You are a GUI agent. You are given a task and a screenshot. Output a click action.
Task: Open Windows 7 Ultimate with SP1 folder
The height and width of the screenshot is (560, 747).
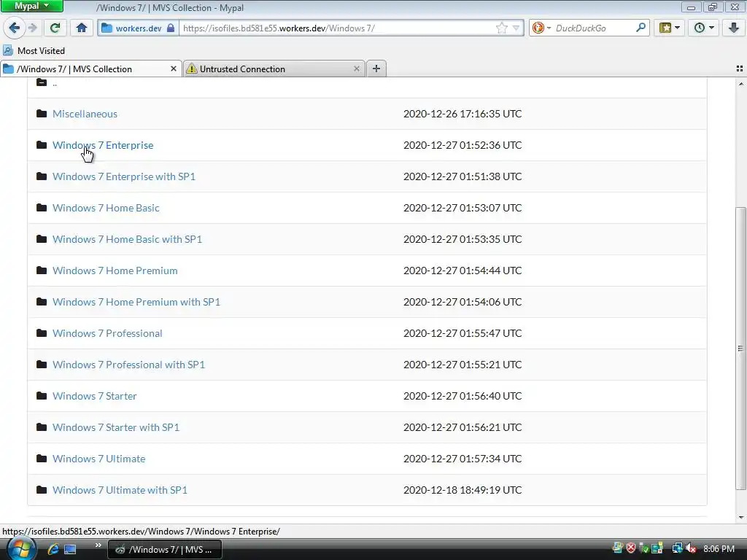120,491
